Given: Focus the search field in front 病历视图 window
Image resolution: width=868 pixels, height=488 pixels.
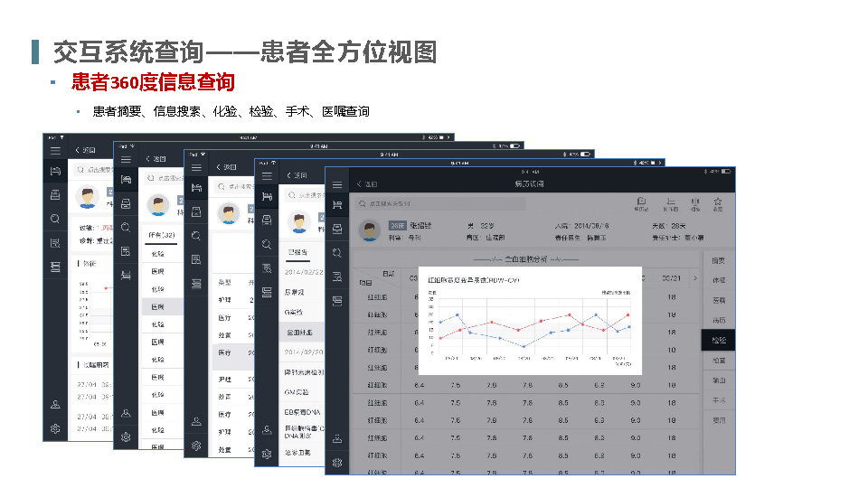Looking at the screenshot, I should tap(440, 203).
